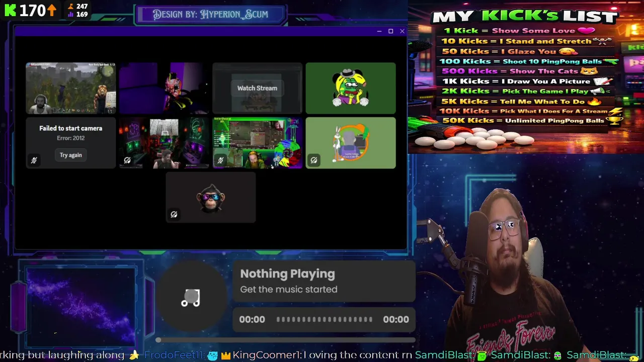Click the 'Design By: Hyperion_Scum' banner text
This screenshot has width=644, height=362.
(210, 14)
